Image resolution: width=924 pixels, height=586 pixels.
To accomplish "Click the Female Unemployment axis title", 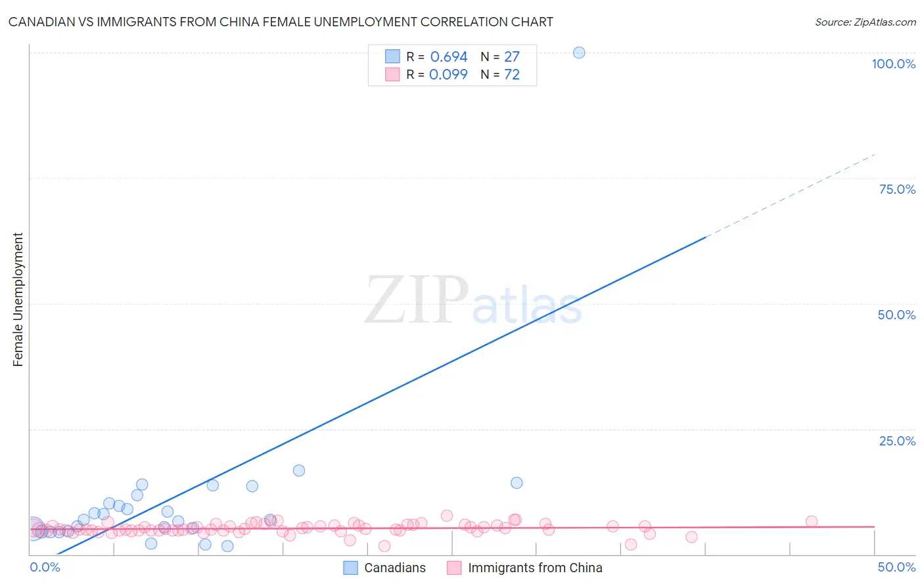I will tap(18, 300).
